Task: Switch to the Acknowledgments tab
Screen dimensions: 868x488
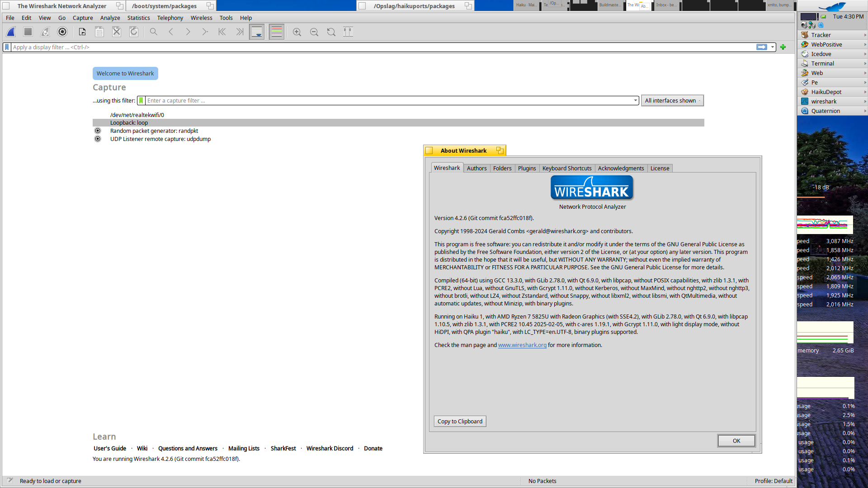Action: (621, 168)
